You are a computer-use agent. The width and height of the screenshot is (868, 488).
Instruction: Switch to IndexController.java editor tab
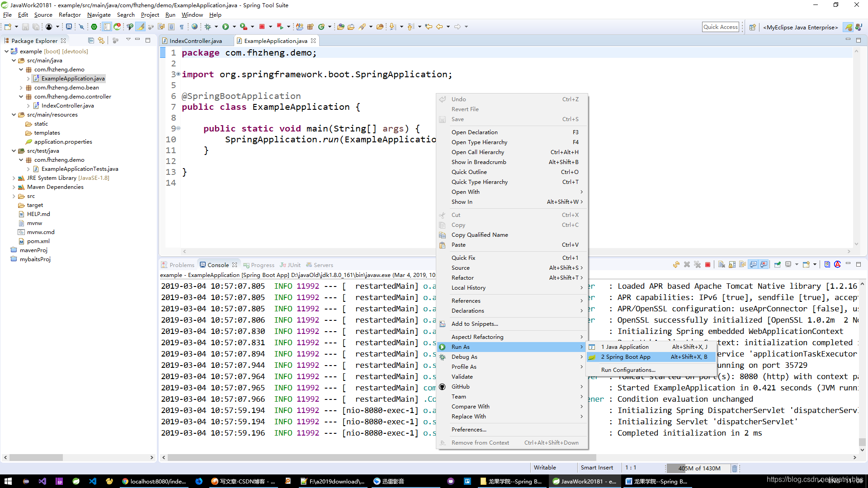click(x=195, y=41)
